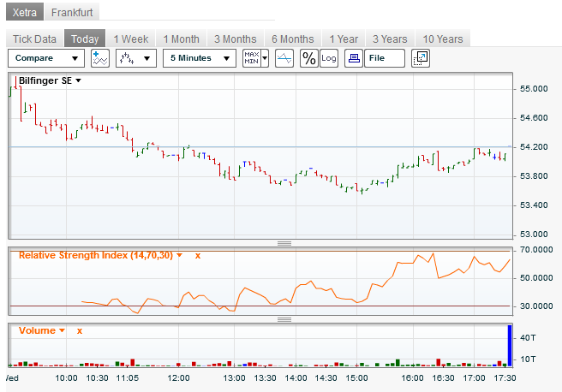
Task: Click the 13:00 time axis label
Action: 235,378
